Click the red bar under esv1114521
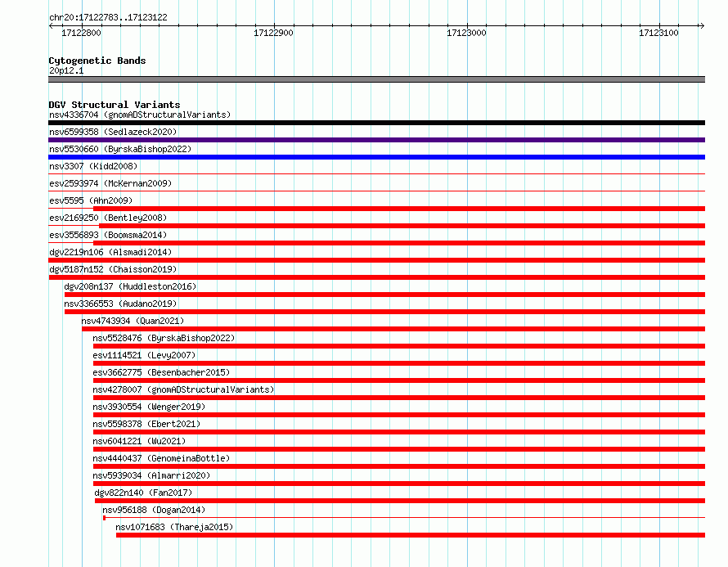Screen dimensions: 728x567 click(399, 363)
